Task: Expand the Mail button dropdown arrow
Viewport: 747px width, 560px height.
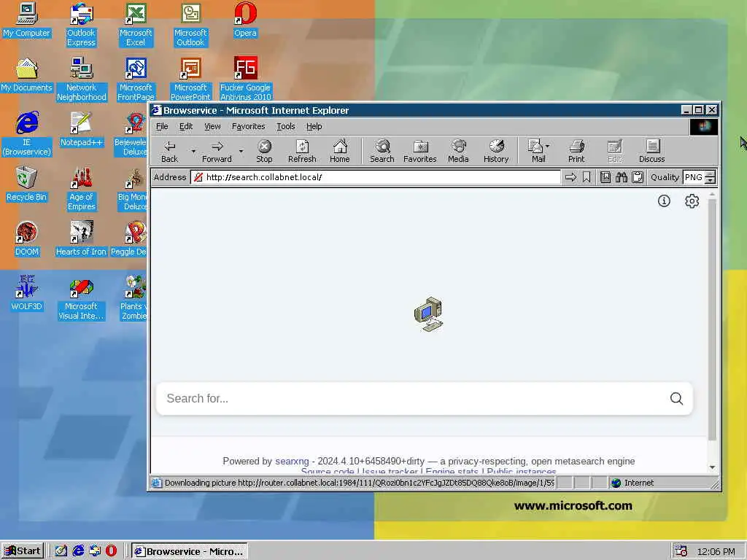Action: pyautogui.click(x=547, y=146)
